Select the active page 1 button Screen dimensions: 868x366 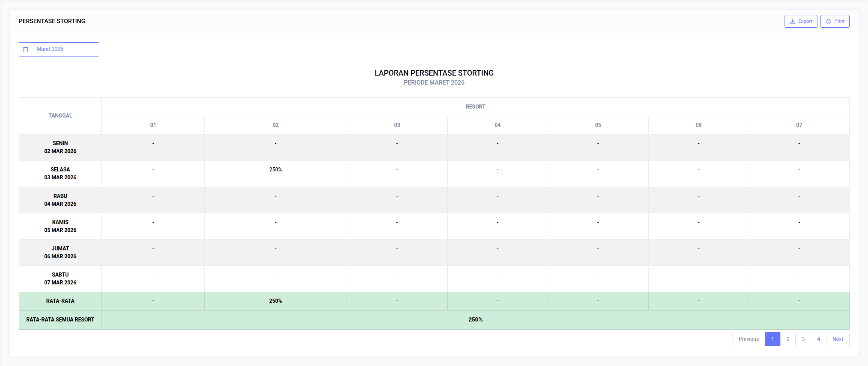[773, 339]
